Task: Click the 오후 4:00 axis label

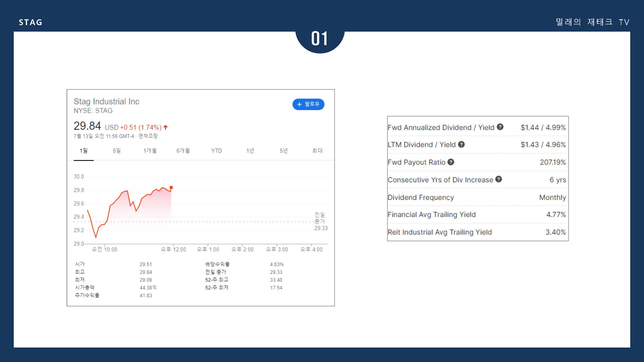Action: [x=311, y=249]
